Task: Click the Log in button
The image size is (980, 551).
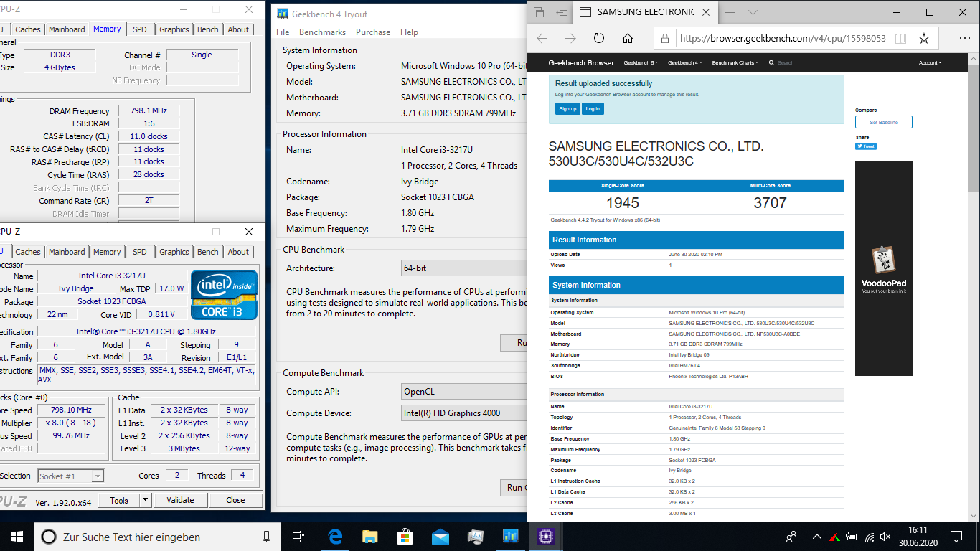Action: 593,108
